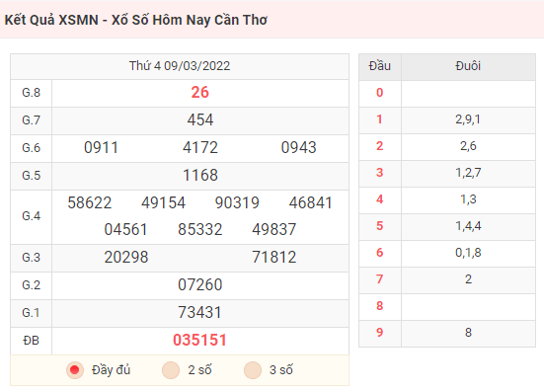Click the special prize number 035151
The image size is (544, 392).
199,340
